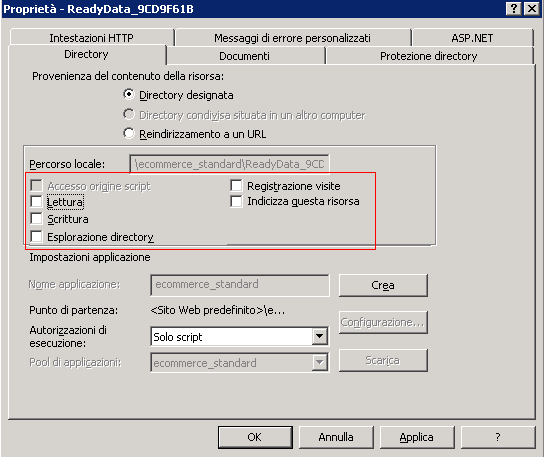Click the Annulla button
Screen dimensions: 544x457
pos(336,437)
